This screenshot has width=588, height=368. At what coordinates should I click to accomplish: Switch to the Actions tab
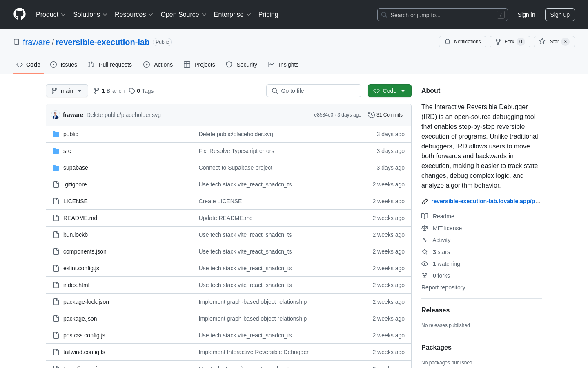tap(158, 65)
